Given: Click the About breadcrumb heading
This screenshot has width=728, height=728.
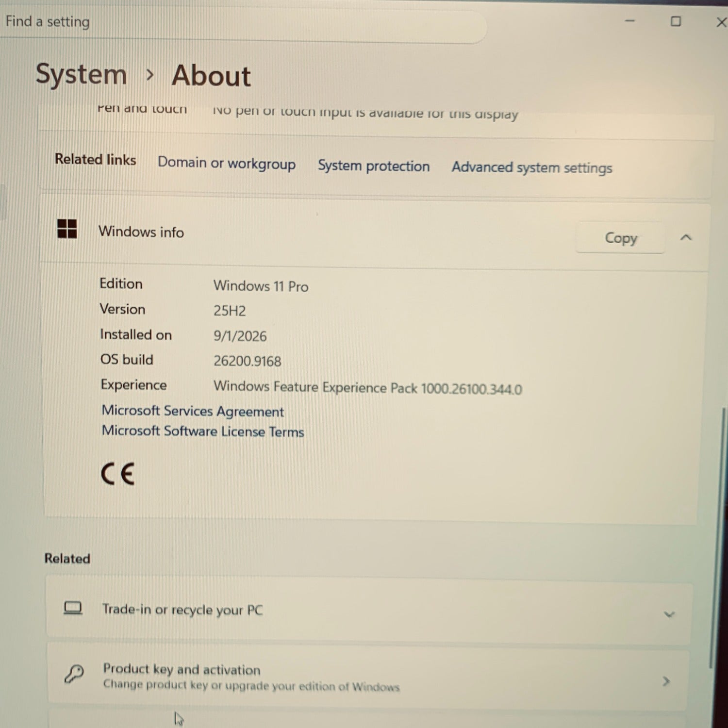Looking at the screenshot, I should (211, 76).
